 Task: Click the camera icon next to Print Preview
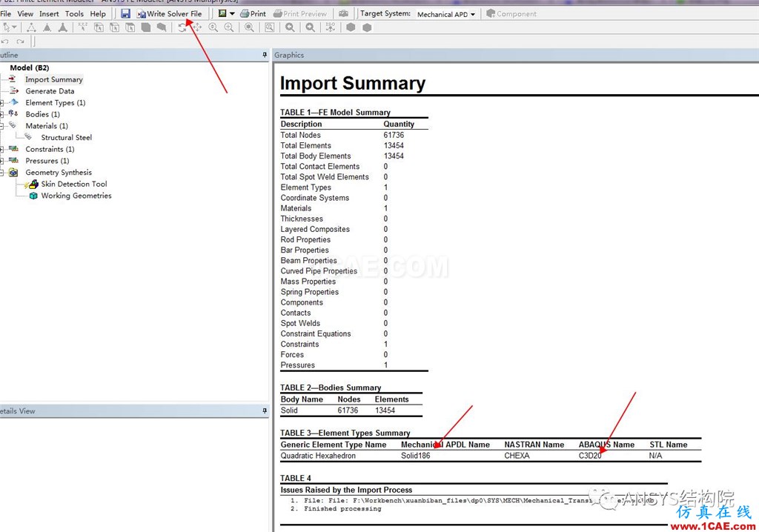[343, 13]
